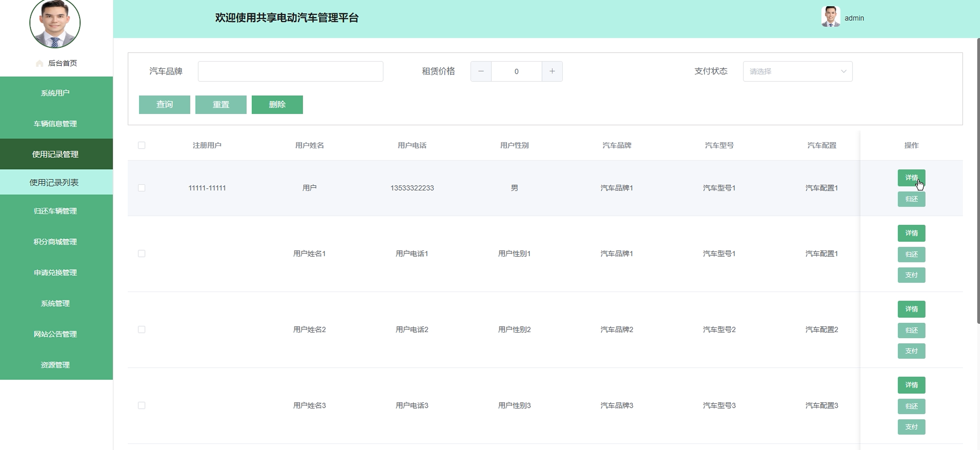The height and width of the screenshot is (450, 980).
Task: Click the admin avatar in header
Action: [x=830, y=17]
